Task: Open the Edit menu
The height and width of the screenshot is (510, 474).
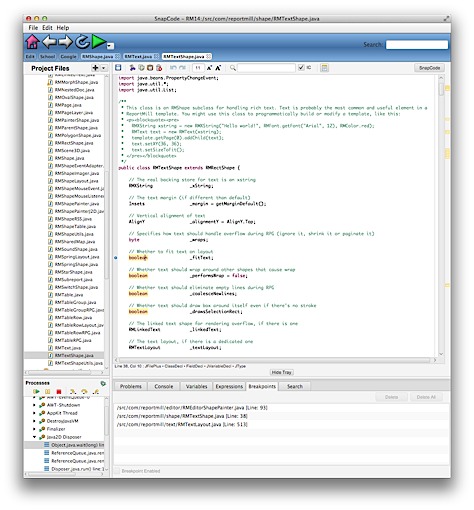Action: coord(47,28)
